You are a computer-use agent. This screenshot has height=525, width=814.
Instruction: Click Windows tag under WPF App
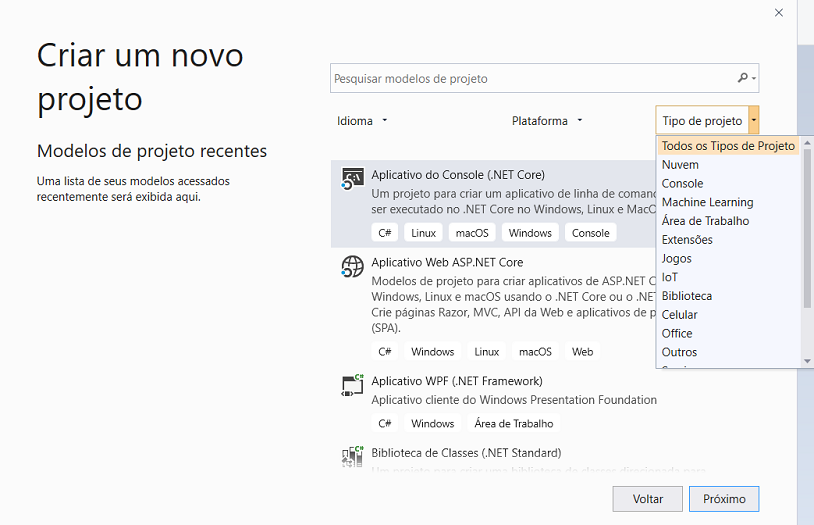(432, 423)
